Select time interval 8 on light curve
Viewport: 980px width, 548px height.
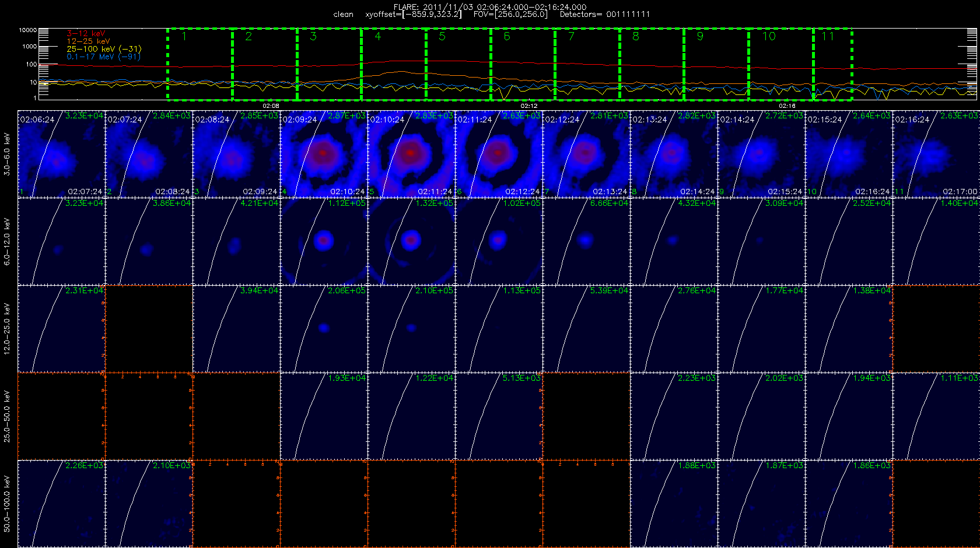click(652, 64)
